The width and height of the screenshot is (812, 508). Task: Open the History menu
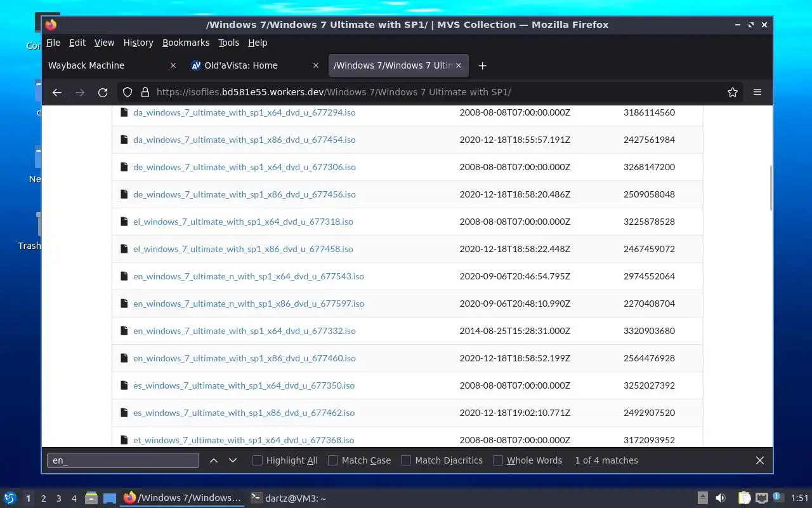click(x=138, y=43)
